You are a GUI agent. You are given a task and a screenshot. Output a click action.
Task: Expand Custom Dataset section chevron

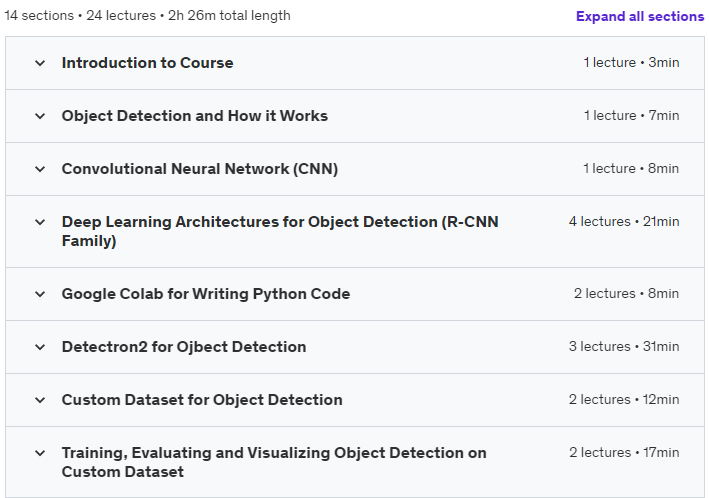point(40,400)
